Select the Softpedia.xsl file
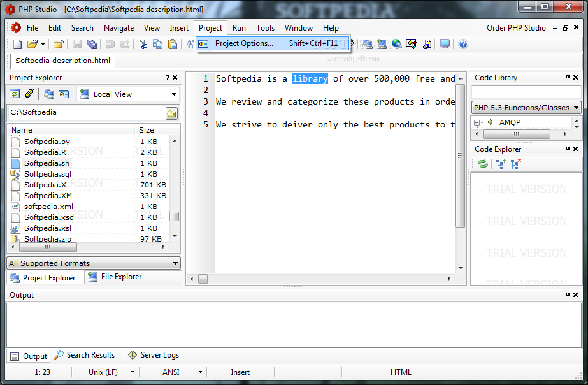This screenshot has height=385, width=588. click(x=48, y=228)
